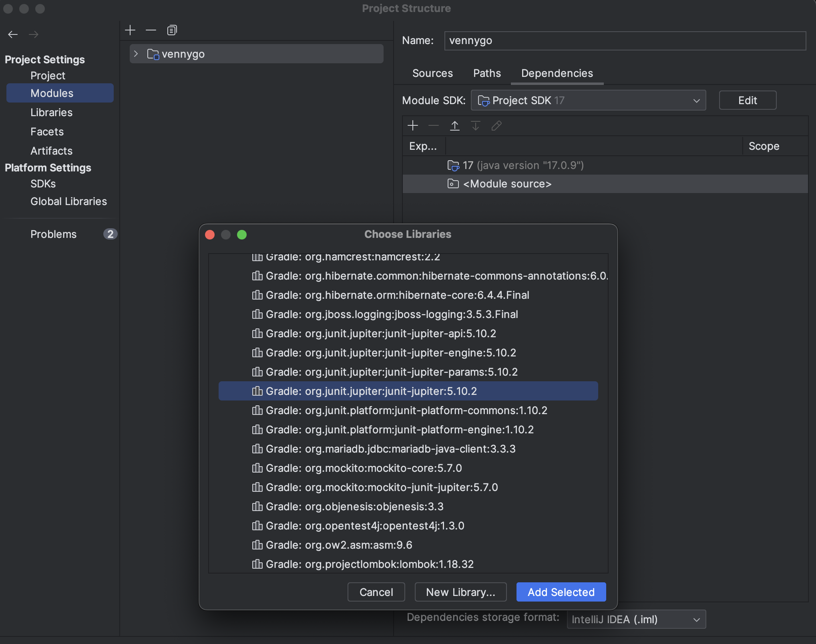
Task: Open the Module SDK dropdown
Action: click(x=588, y=101)
